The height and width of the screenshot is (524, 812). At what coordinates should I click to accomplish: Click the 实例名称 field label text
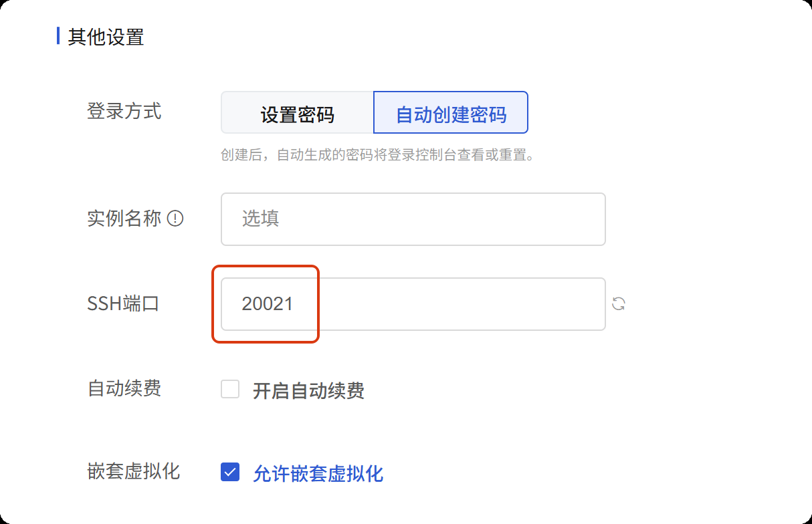[124, 219]
